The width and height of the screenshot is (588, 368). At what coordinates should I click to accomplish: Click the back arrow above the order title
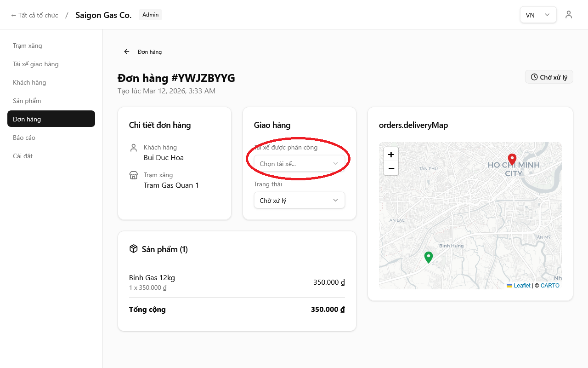[x=126, y=52]
